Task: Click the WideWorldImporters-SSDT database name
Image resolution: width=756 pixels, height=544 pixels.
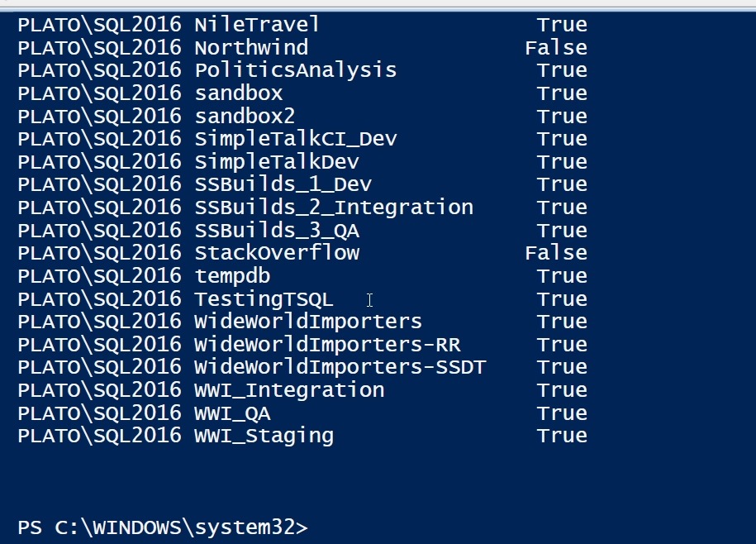Action: [x=340, y=367]
